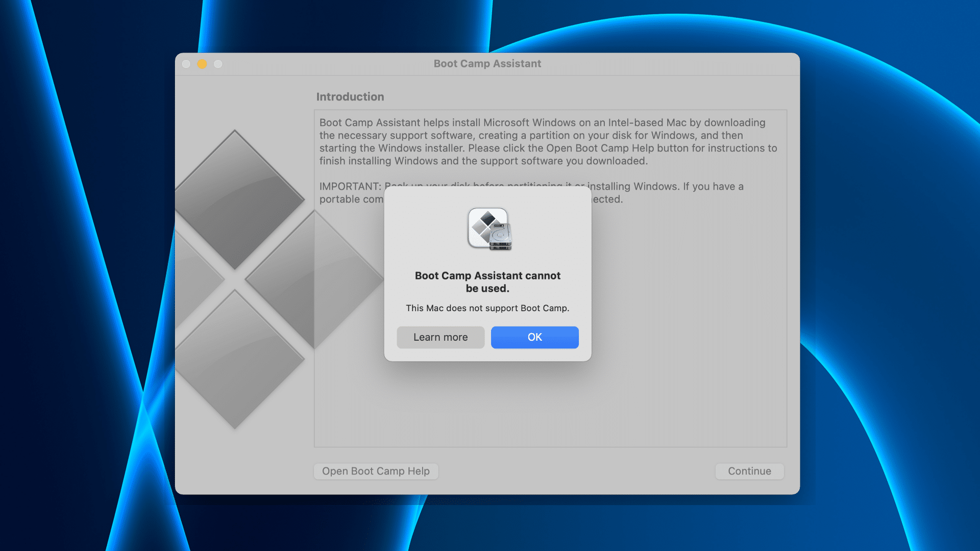Open Learn more about Boot Camp support
The image size is (980, 551).
coord(440,337)
